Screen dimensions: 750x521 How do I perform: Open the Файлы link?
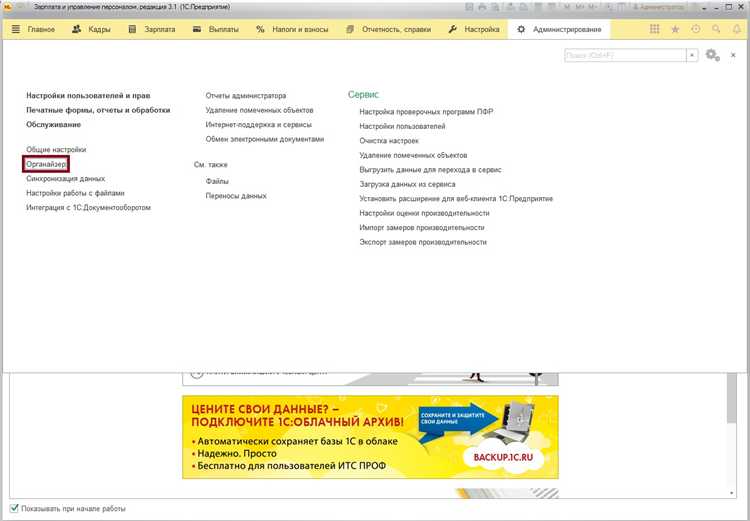click(x=217, y=181)
